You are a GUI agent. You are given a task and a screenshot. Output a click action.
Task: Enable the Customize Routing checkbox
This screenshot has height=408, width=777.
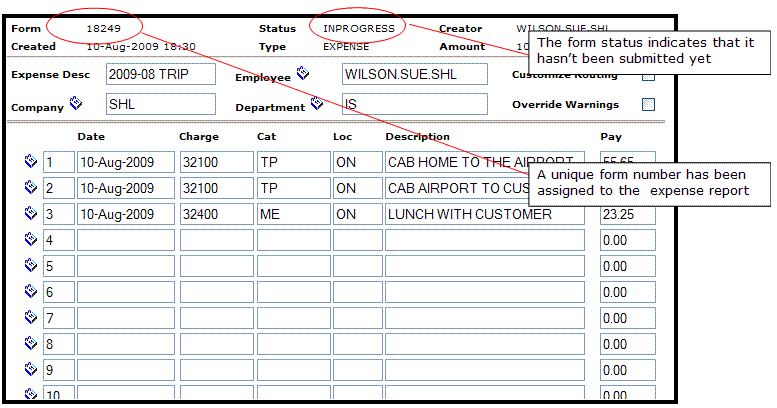[x=648, y=75]
